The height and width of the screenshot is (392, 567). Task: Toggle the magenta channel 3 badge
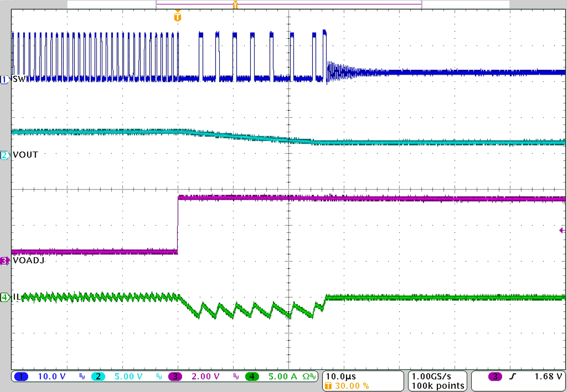(x=175, y=376)
